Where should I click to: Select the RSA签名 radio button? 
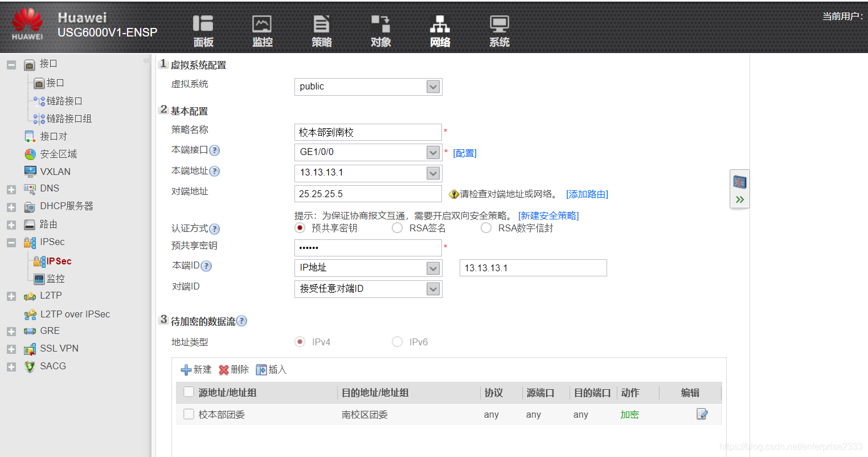click(x=397, y=228)
